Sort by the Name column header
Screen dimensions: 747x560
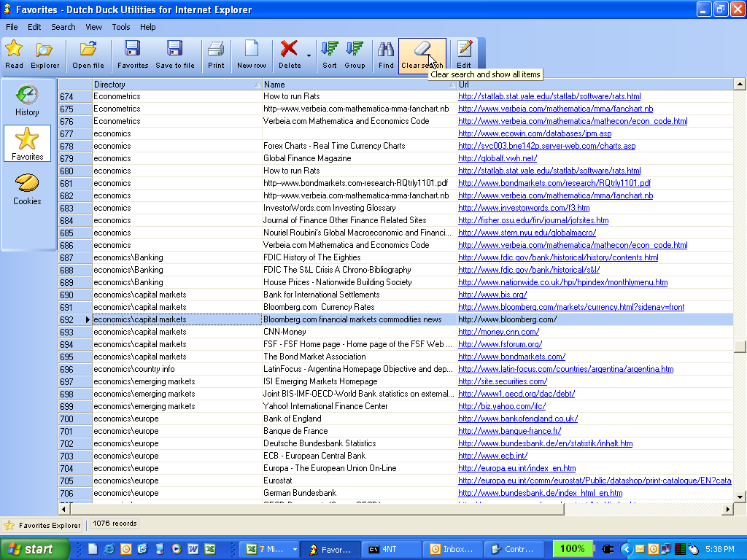(x=359, y=85)
